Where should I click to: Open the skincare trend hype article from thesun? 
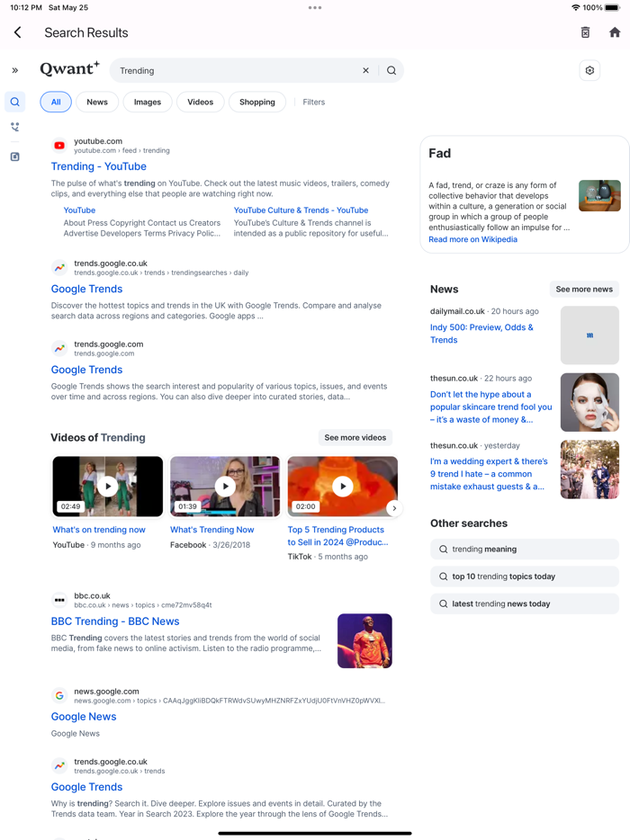490,407
